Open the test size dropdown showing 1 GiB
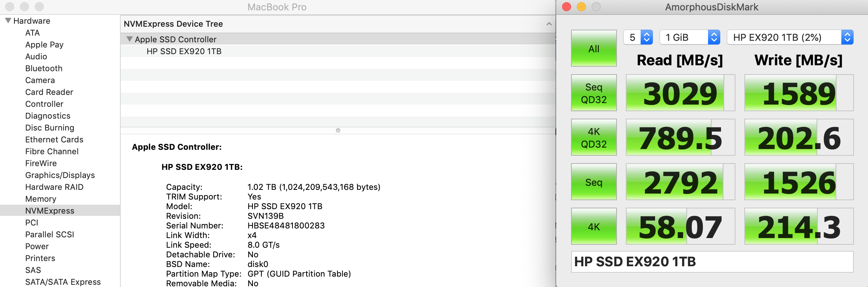868x287 pixels. tap(690, 37)
